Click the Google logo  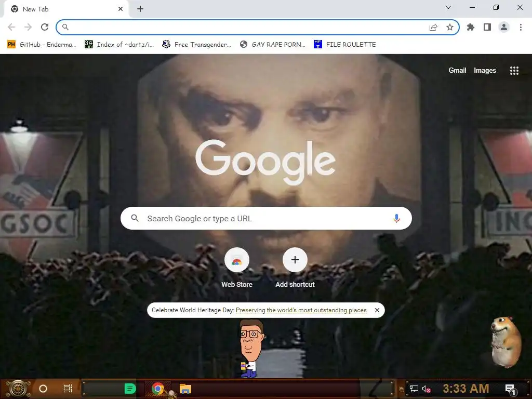[x=265, y=162]
